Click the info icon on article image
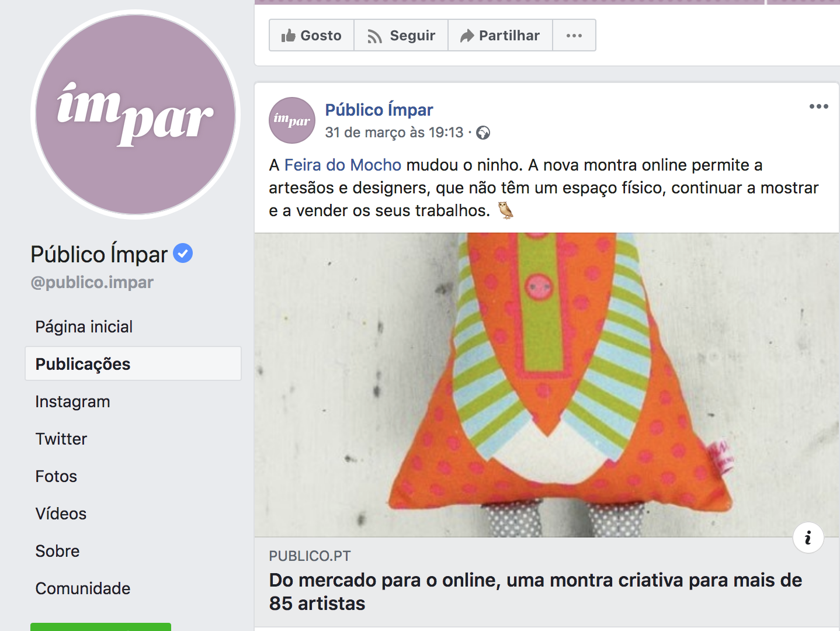840x631 pixels. [808, 538]
